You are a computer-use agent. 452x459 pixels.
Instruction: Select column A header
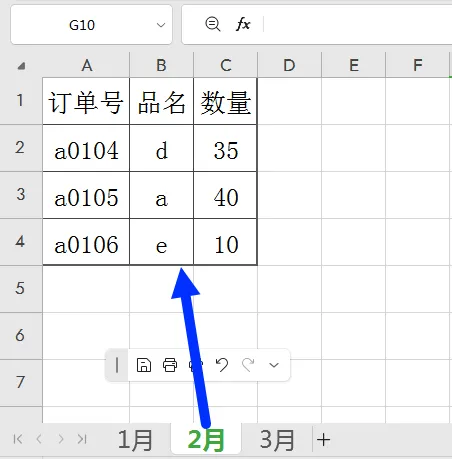(x=86, y=65)
